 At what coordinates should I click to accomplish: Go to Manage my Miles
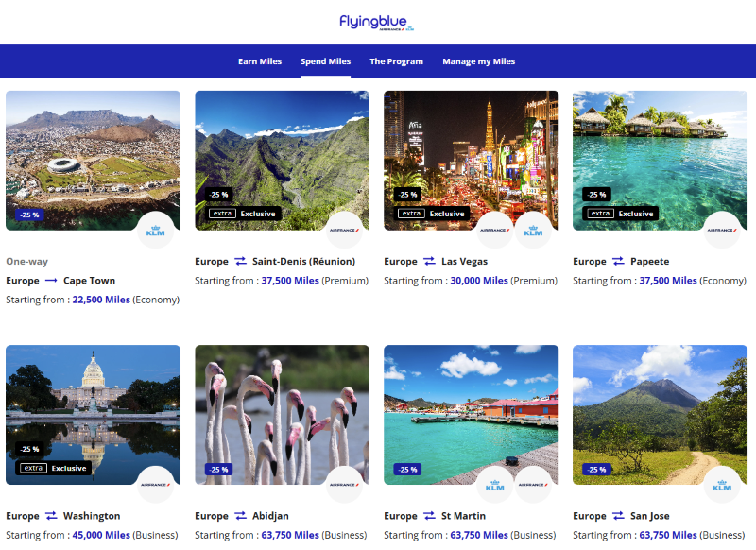(479, 61)
